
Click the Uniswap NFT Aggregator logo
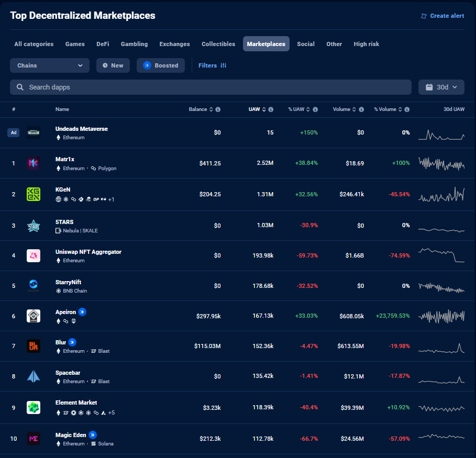coord(34,255)
